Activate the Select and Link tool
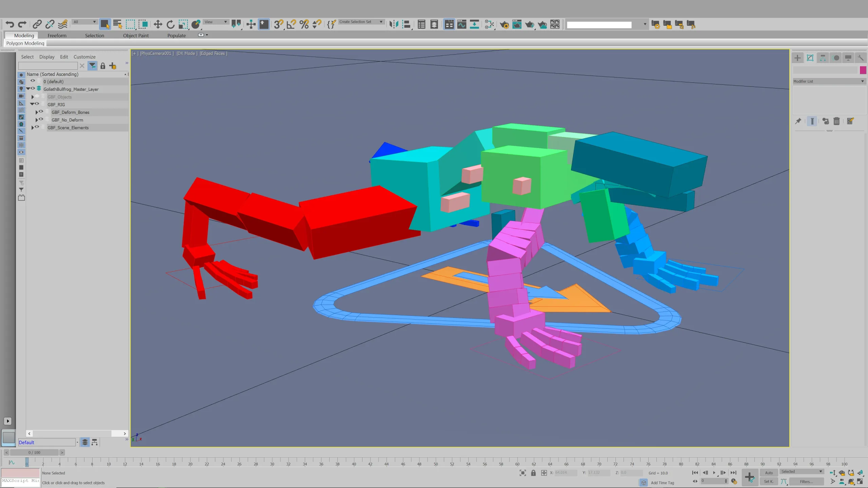This screenshot has height=488, width=868. (37, 24)
